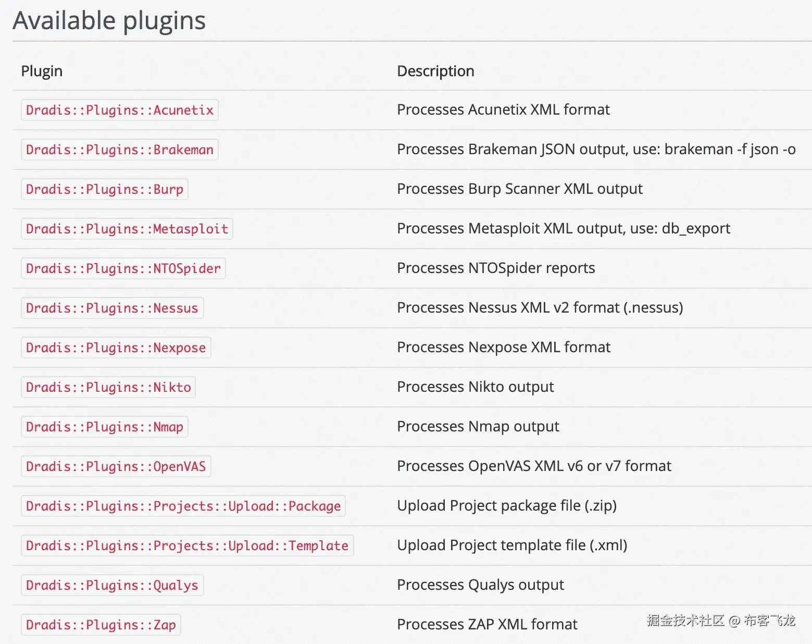Click the Nessus XML v2 format description
This screenshot has height=644, width=812.
tap(540, 308)
